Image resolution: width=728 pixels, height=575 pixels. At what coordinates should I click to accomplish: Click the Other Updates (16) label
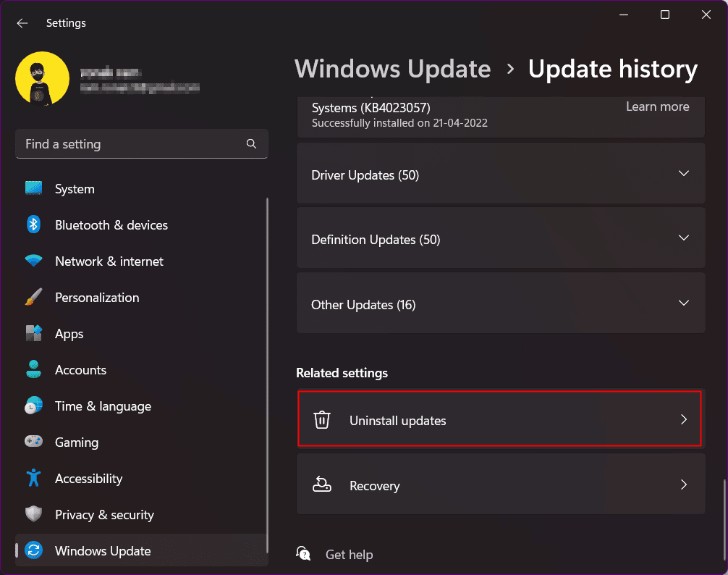pyautogui.click(x=363, y=305)
